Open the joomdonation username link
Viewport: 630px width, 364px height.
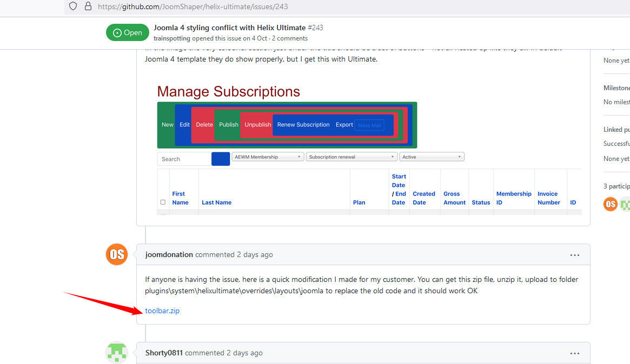pyautogui.click(x=169, y=254)
